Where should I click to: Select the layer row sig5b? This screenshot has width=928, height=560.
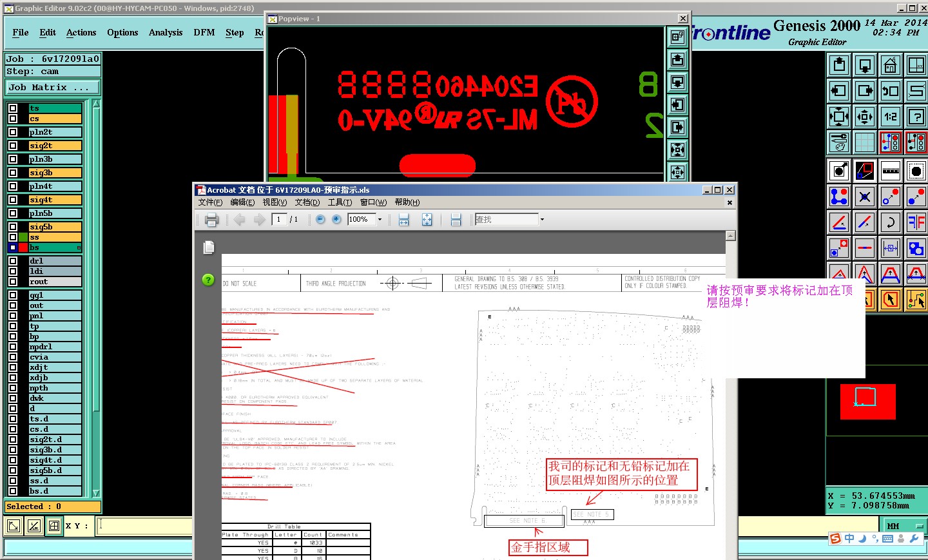coord(55,227)
